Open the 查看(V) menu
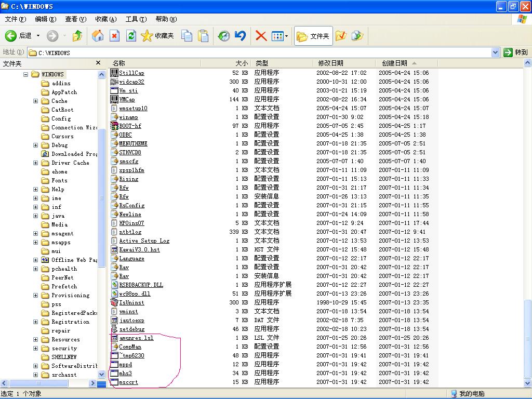The width and height of the screenshot is (532, 399). (75, 19)
